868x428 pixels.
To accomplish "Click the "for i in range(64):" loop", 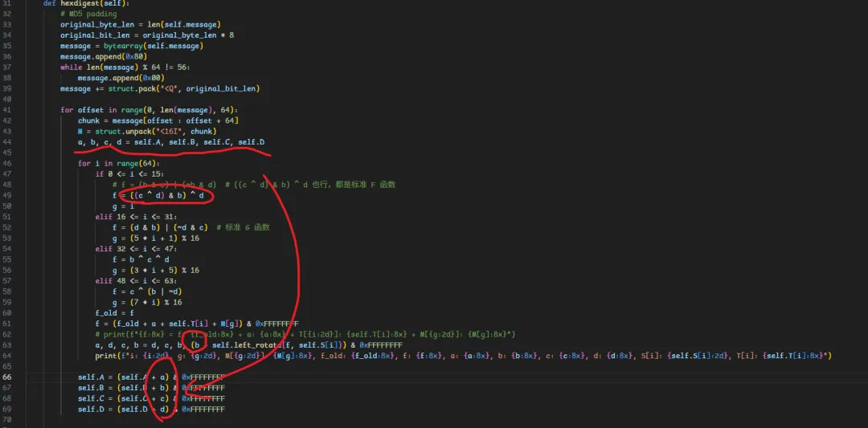I will click(118, 164).
